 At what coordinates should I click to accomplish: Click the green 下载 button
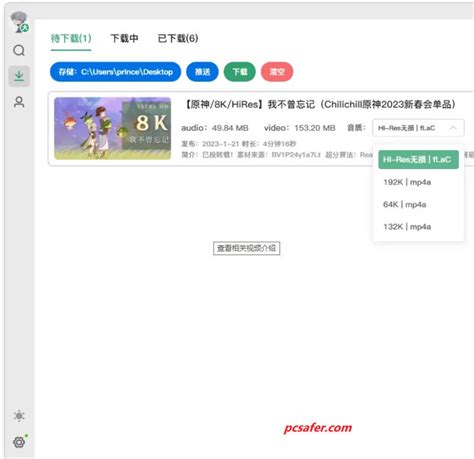[240, 72]
